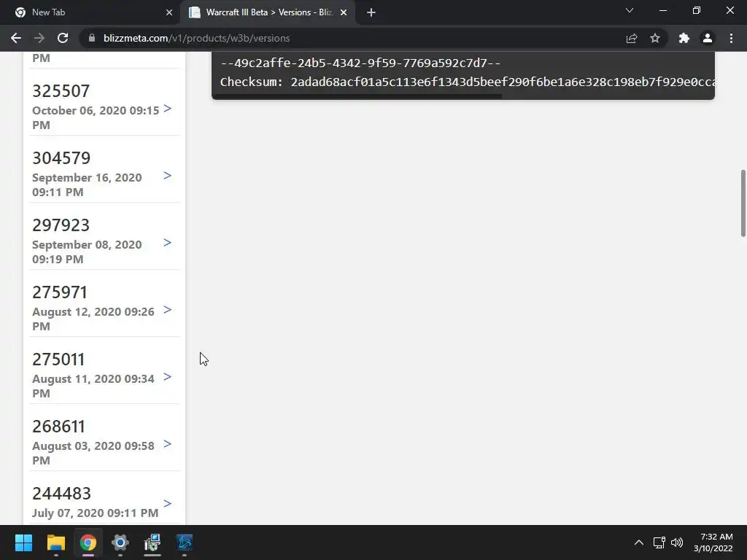Screen dimensions: 747x560
Task: Open the network status tray icon
Action: [x=659, y=542]
